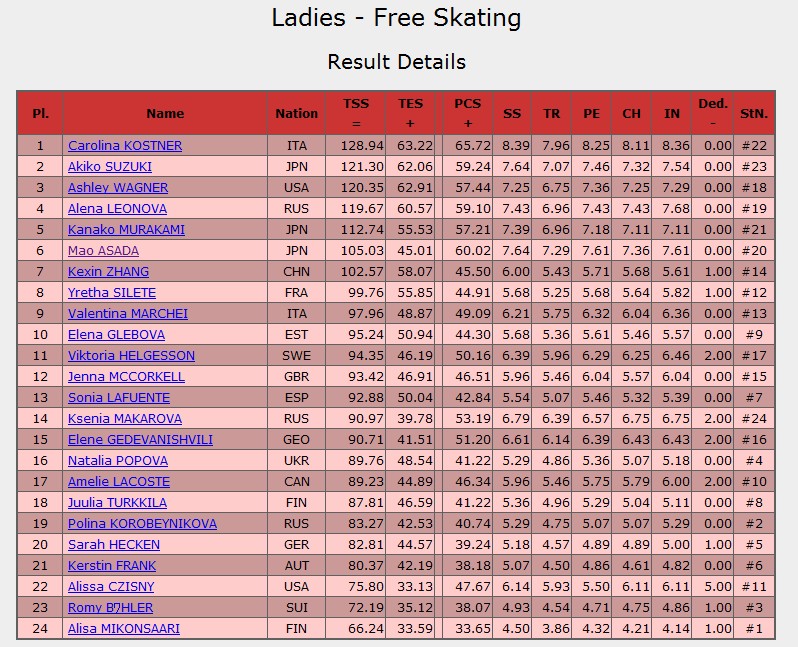Image resolution: width=798 pixels, height=647 pixels.
Task: Open Elena GLEBOVA profile link
Action: click(x=117, y=334)
